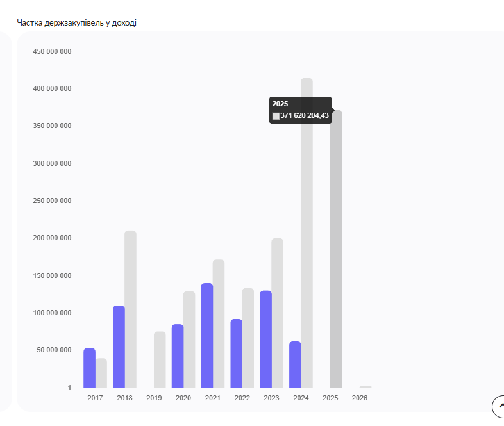Viewport: 504px width, 426px height.
Task: Select the gray 2022 bar
Action: click(x=248, y=338)
